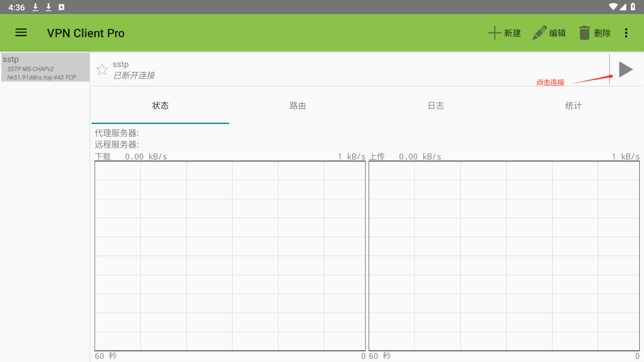
Task: Tap the first download notification icon
Action: pyautogui.click(x=35, y=7)
